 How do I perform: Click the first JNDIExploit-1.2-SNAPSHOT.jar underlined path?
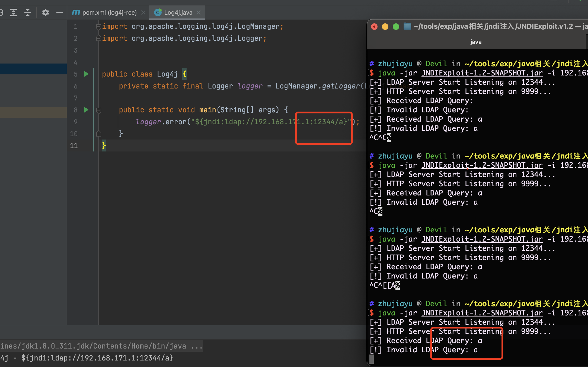tap(482, 73)
